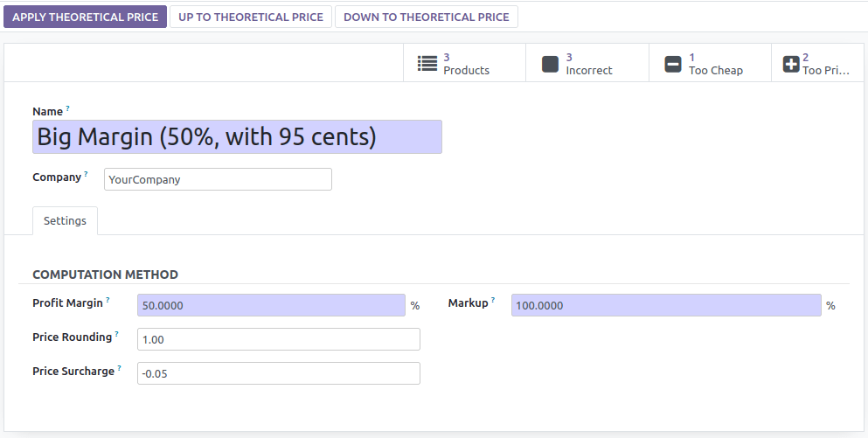Click the Too Cheap minus icon
Viewport: 868px width, 438px height.
(x=672, y=64)
